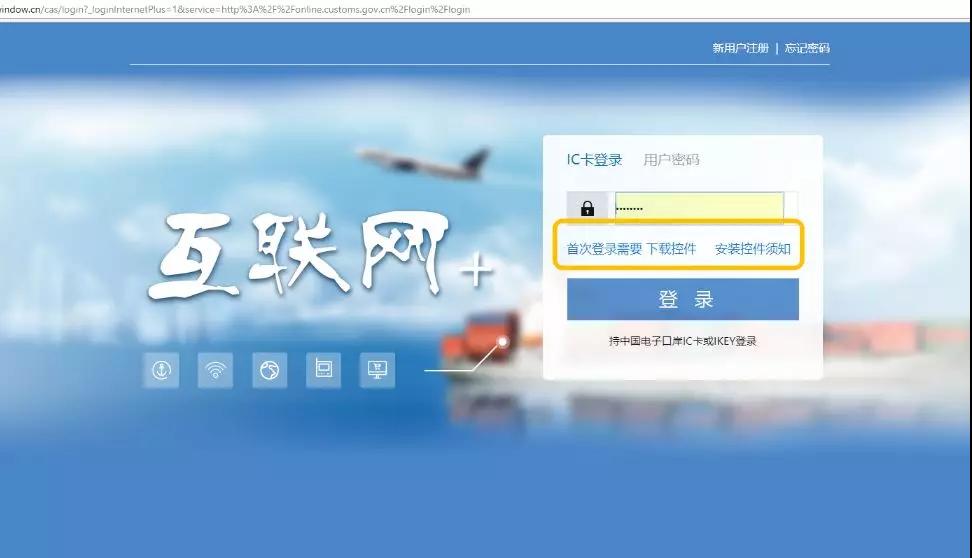Switch to the IC卡登录 tab

[594, 160]
